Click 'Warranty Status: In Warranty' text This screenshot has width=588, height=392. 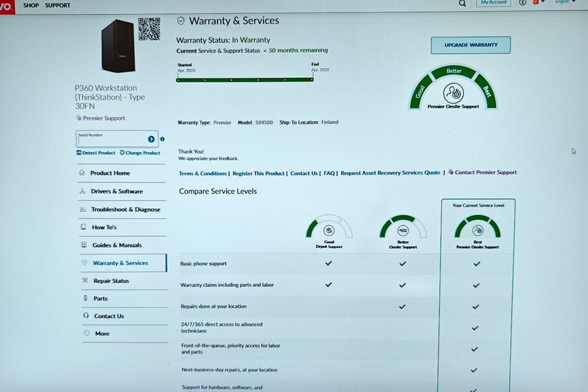223,40
